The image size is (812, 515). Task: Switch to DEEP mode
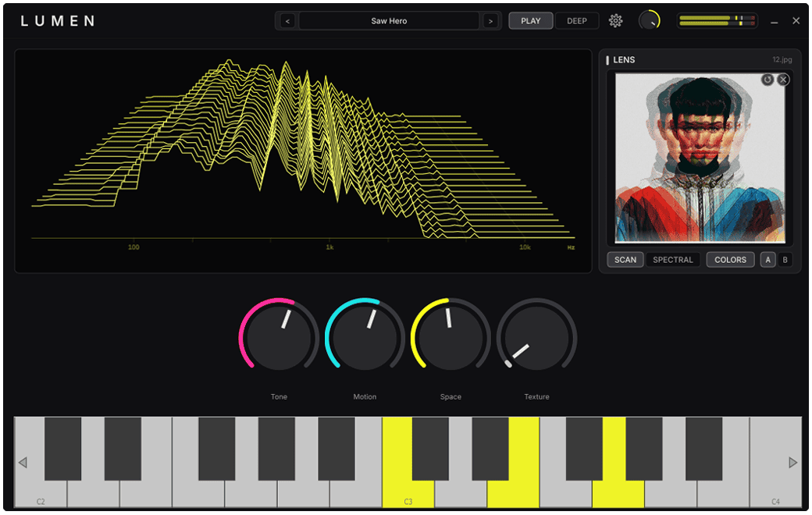click(576, 21)
